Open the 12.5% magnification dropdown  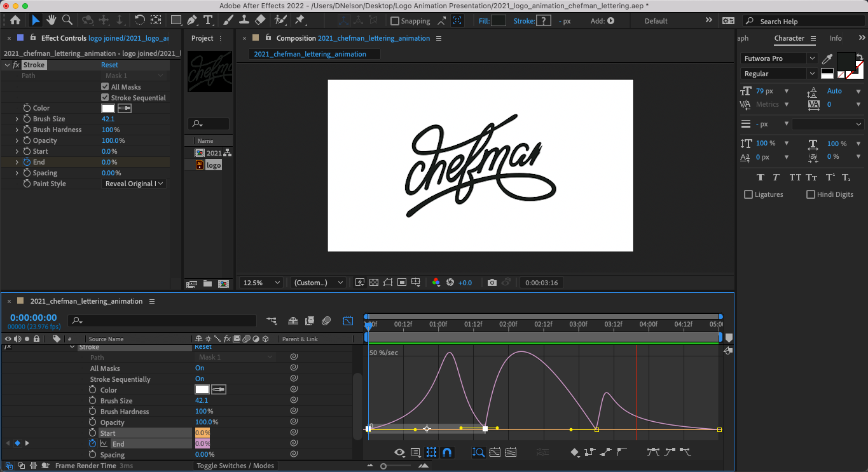point(261,283)
